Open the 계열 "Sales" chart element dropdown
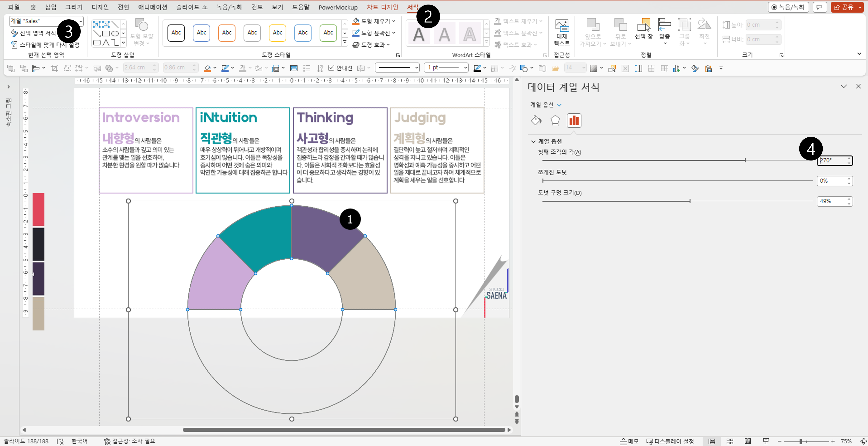Viewport: 868px width, 446px height. [x=80, y=21]
